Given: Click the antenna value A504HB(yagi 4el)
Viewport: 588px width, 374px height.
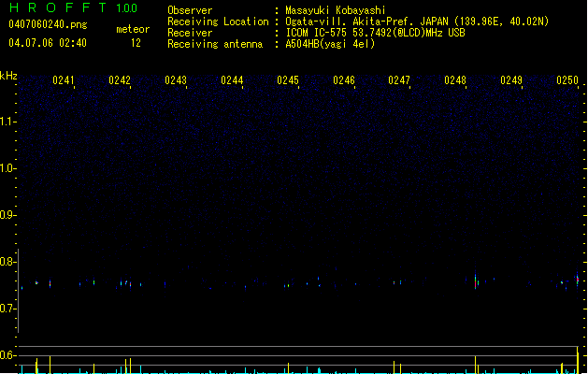Looking at the screenshot, I should pos(330,44).
